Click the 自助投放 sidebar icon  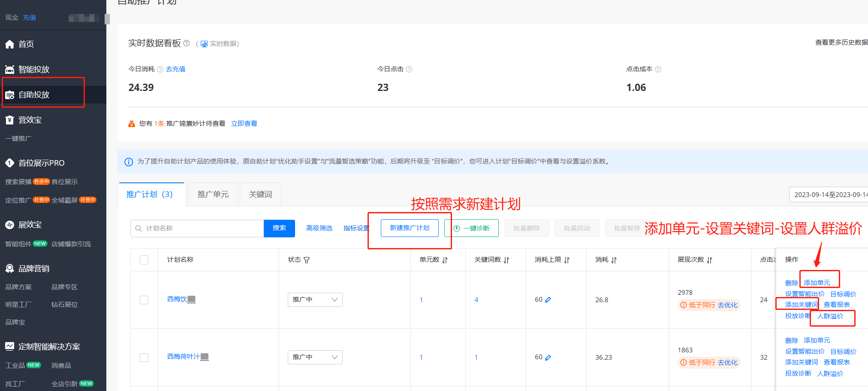tap(9, 95)
